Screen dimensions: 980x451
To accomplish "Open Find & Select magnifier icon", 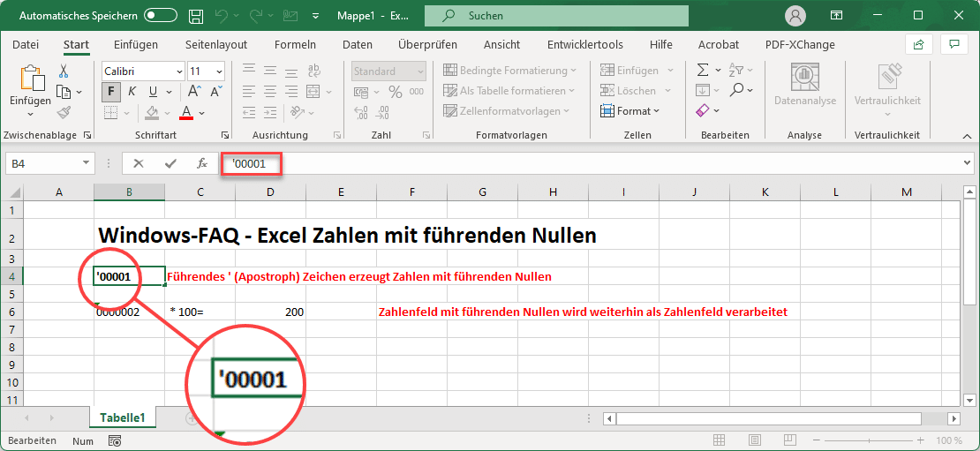I will (x=736, y=91).
